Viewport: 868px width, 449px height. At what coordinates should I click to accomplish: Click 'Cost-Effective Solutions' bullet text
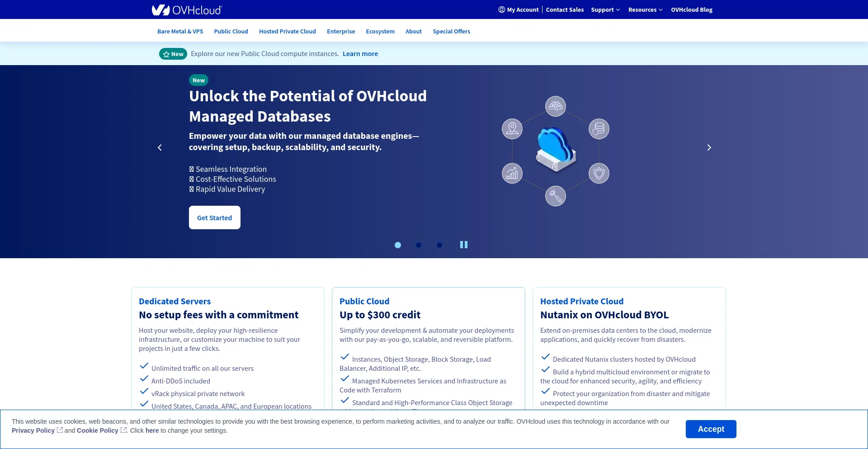[236, 179]
